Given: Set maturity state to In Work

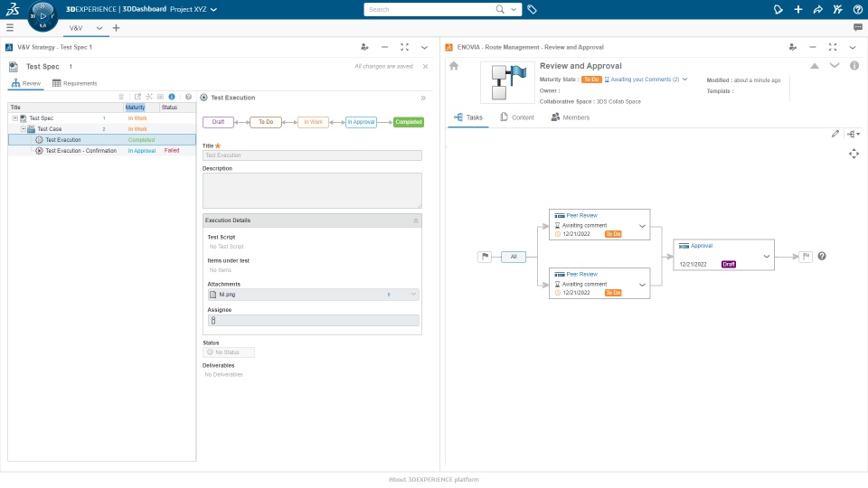Looking at the screenshot, I should point(314,122).
